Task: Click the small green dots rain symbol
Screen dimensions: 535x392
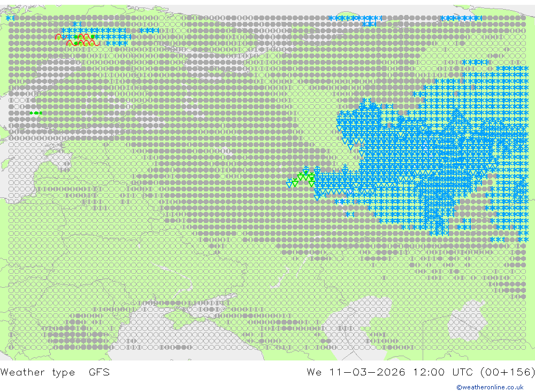Action: (36, 113)
